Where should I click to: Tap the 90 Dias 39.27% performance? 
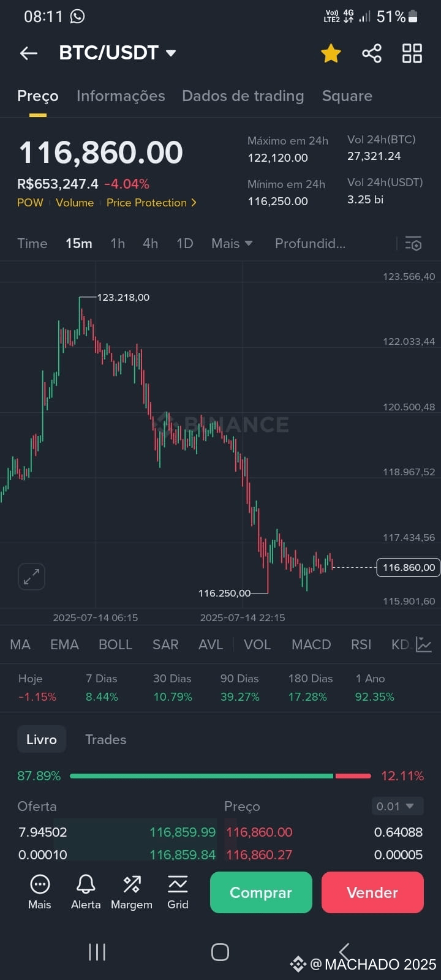click(x=239, y=687)
